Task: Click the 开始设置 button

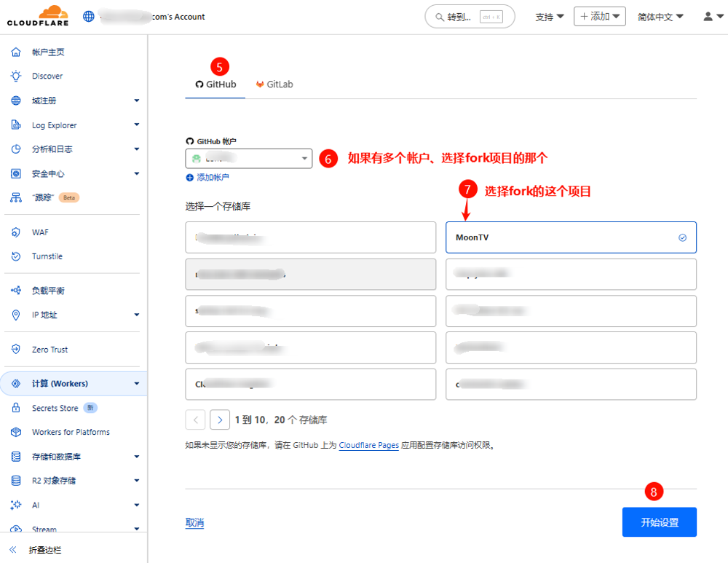Action: click(x=659, y=522)
